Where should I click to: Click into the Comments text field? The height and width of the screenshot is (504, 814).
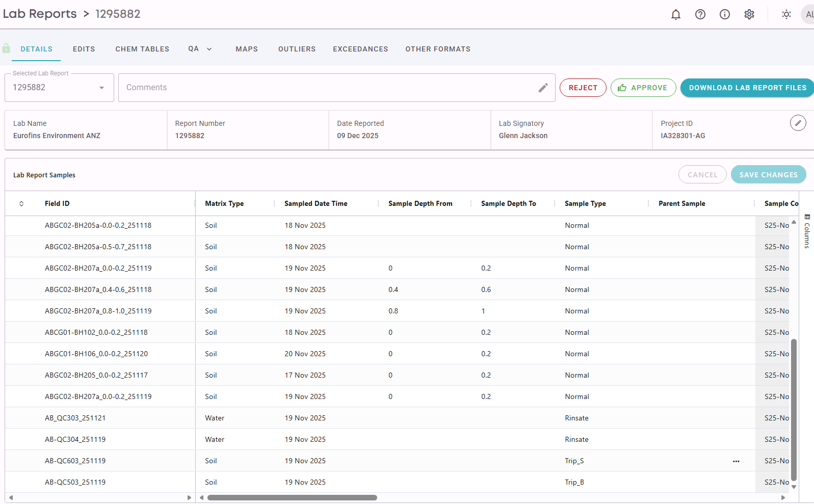(326, 88)
